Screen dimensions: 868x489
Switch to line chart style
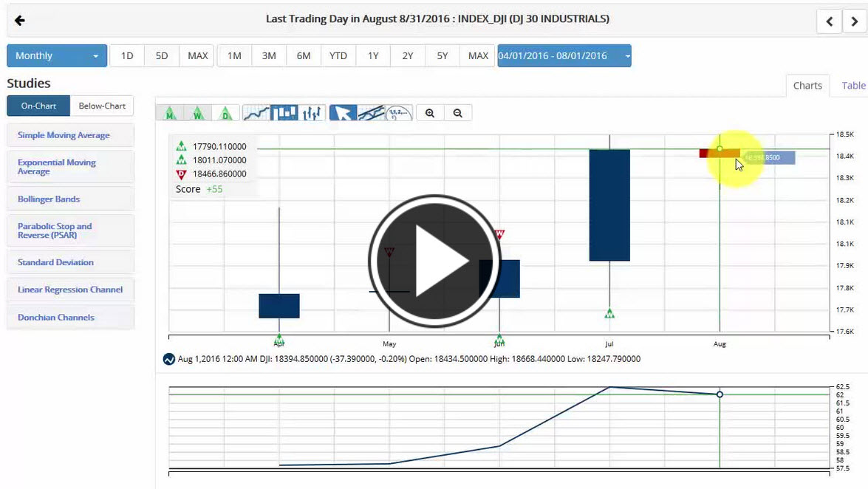[x=256, y=113]
